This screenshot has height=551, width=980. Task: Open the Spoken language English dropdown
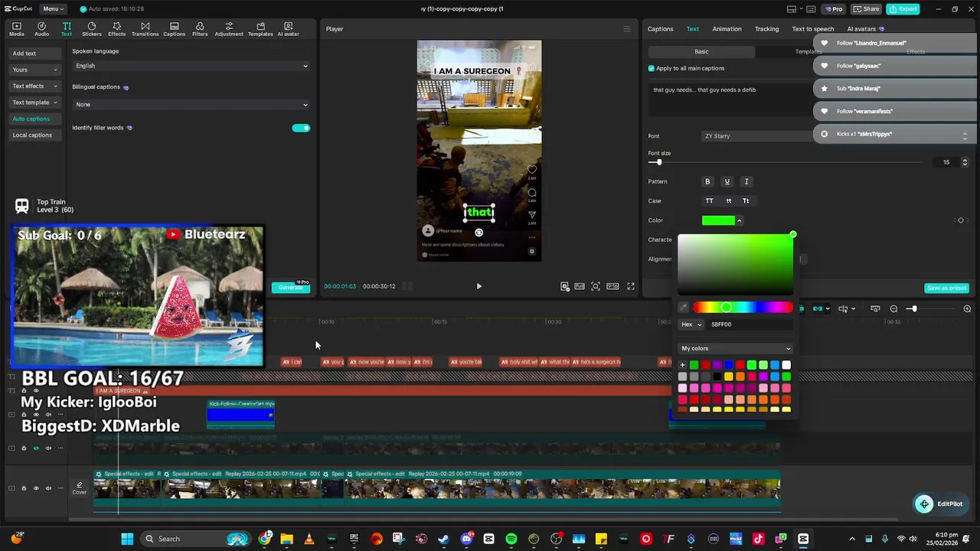pos(191,66)
